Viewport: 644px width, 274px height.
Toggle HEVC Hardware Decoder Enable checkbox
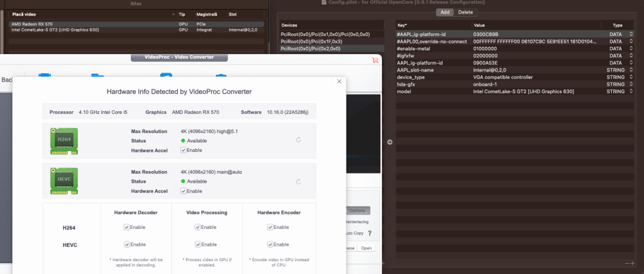coord(126,244)
